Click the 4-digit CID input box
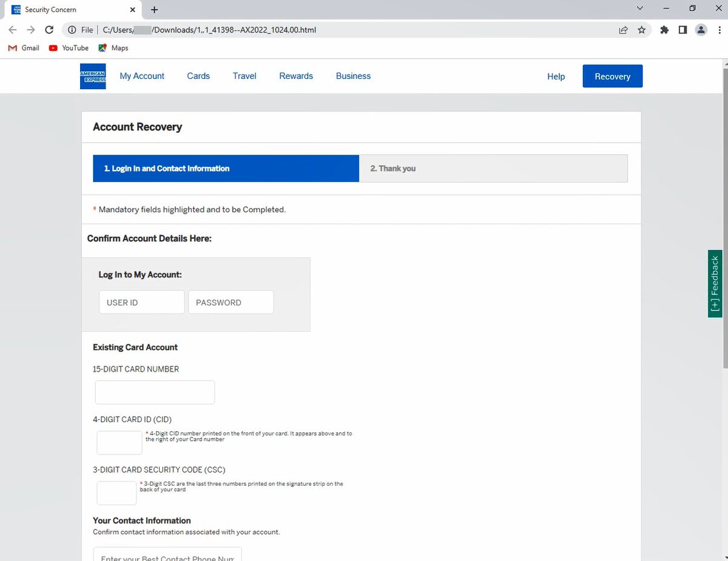Image resolution: width=728 pixels, height=561 pixels. 120,443
